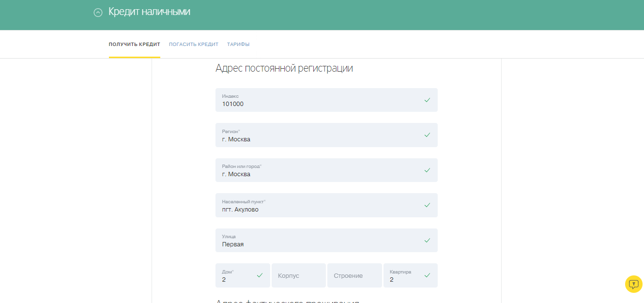This screenshot has height=303, width=644.
Task: Switch to the ПОГАСИТЬ КРЕДИТ tab
Action: click(x=194, y=44)
